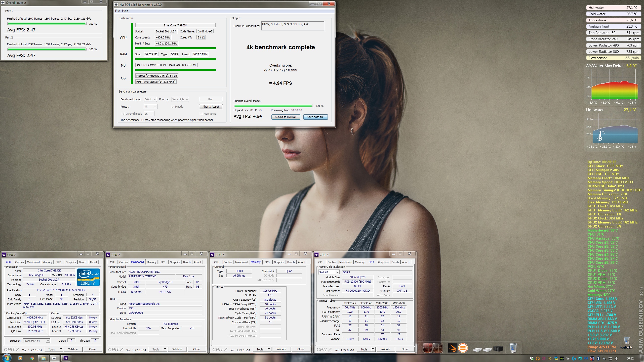Switch to Caches tab in first CPU-Z
The width and height of the screenshot is (644, 362).
click(x=20, y=262)
